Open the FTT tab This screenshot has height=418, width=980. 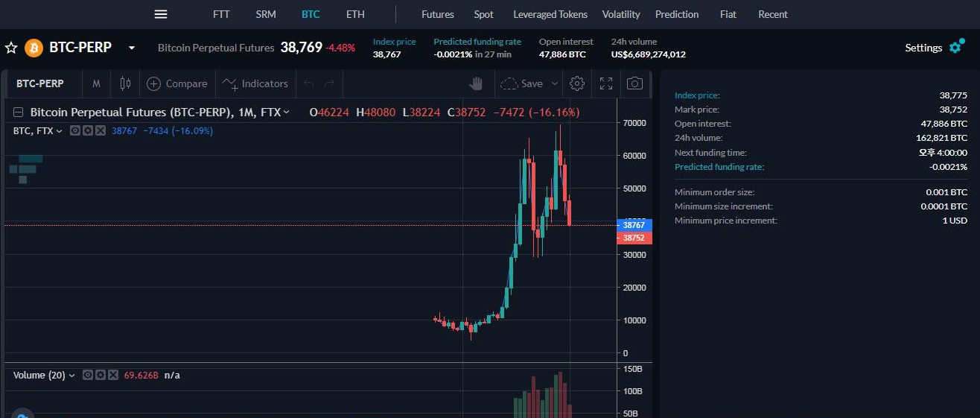221,14
